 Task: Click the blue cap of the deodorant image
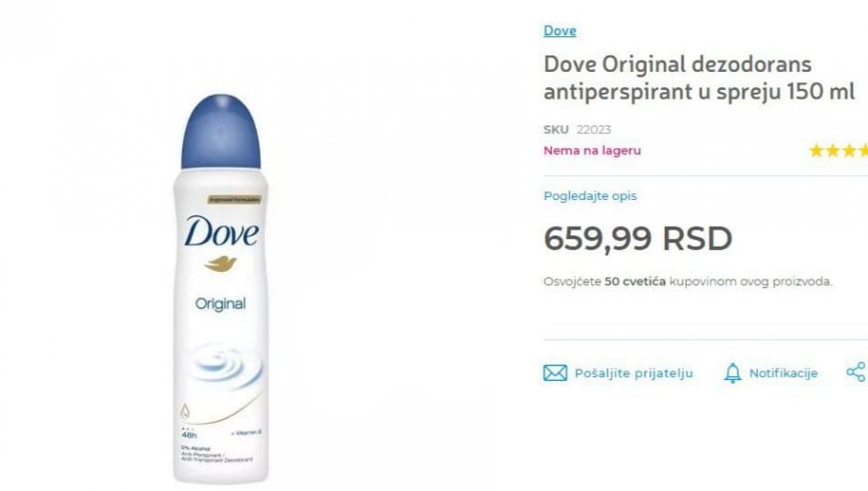click(x=221, y=131)
